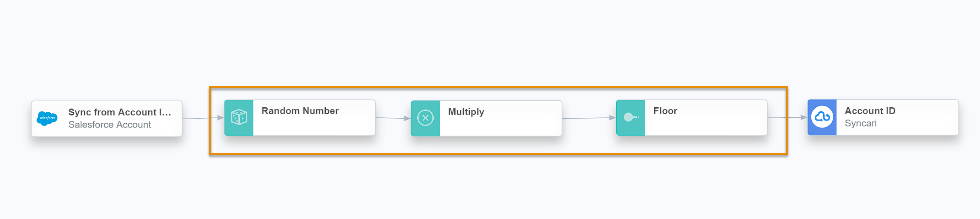Select the Account ID node title
Image resolution: width=980 pixels, height=219 pixels.
[x=870, y=111]
